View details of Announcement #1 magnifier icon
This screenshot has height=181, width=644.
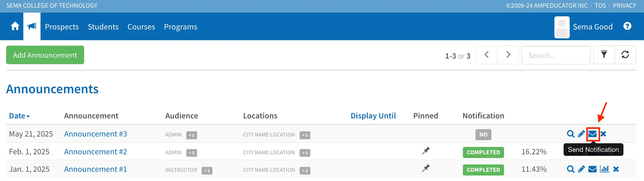571,169
